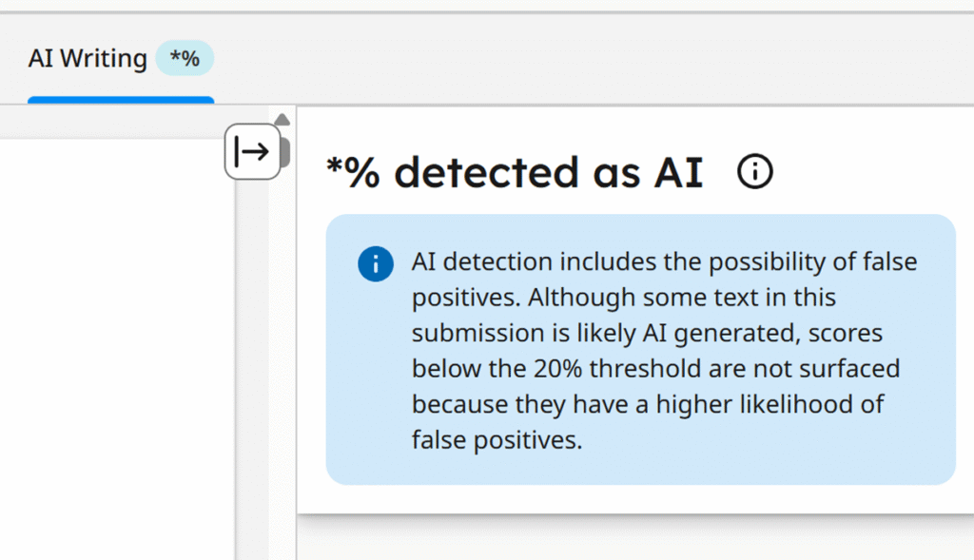
Task: Click the *% score badge on the tab
Action: tap(185, 59)
